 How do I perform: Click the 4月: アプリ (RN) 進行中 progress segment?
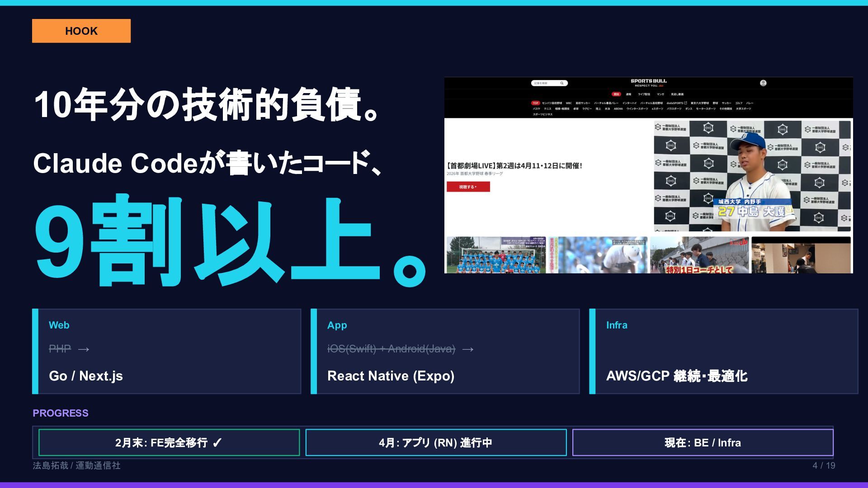[x=436, y=442]
